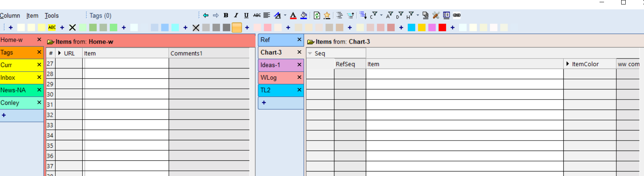Click the Item cell in row 29
This screenshot has width=644, height=176.
tap(126, 84)
